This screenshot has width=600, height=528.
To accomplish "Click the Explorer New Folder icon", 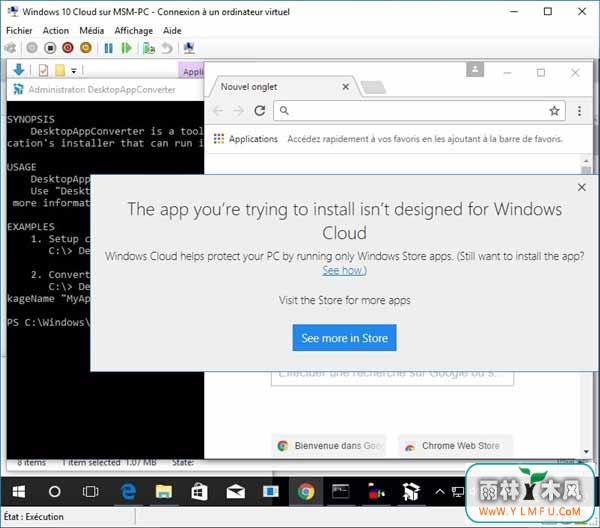I will point(60,70).
